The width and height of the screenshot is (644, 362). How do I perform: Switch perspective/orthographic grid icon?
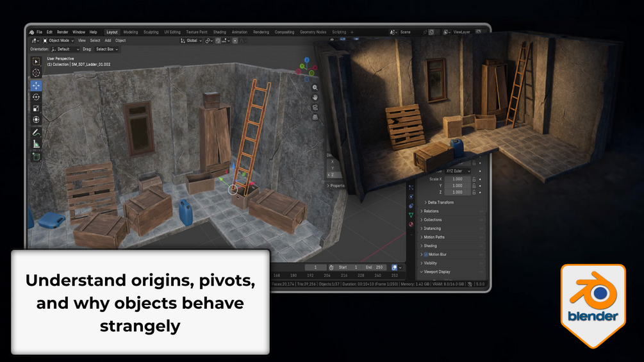pyautogui.click(x=315, y=117)
